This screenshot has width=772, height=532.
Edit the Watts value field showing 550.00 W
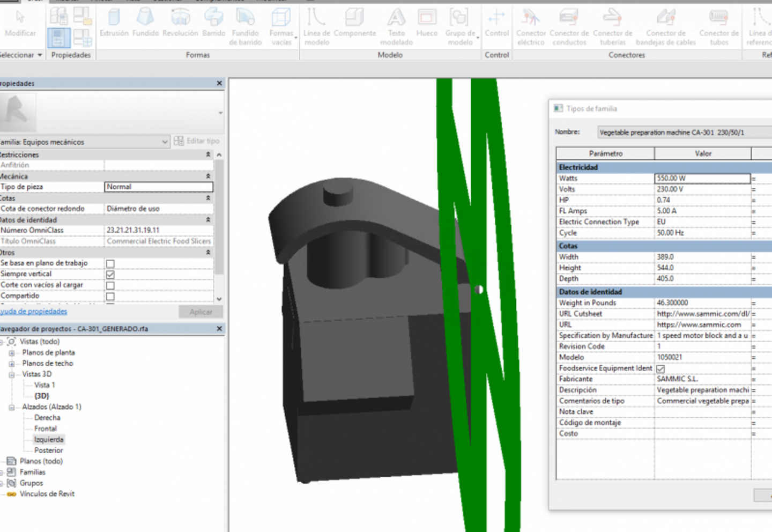[702, 178]
